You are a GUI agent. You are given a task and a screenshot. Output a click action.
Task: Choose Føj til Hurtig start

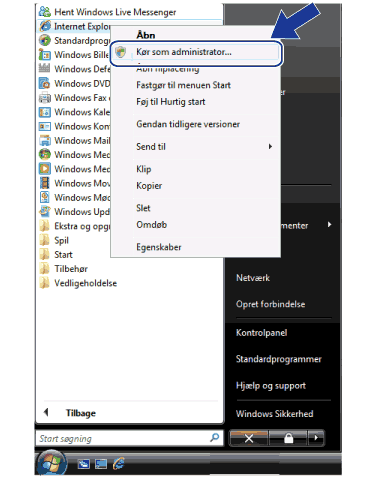pyautogui.click(x=171, y=102)
